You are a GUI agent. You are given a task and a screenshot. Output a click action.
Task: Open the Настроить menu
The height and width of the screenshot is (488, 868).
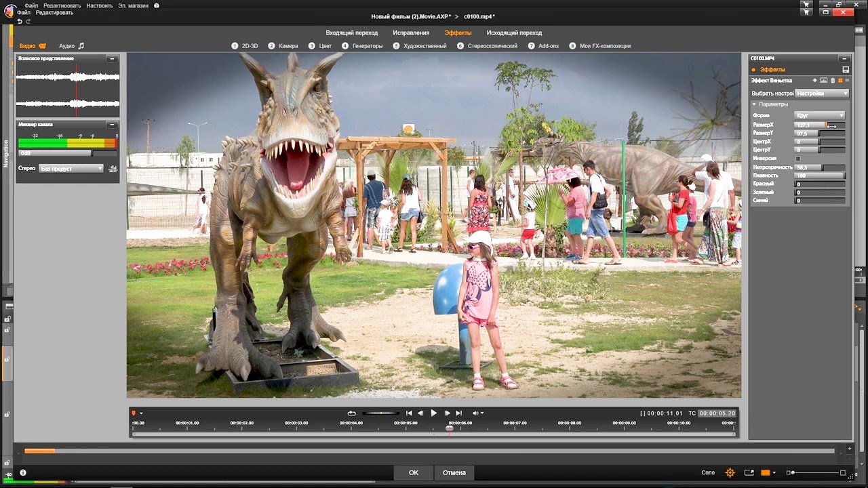100,5
